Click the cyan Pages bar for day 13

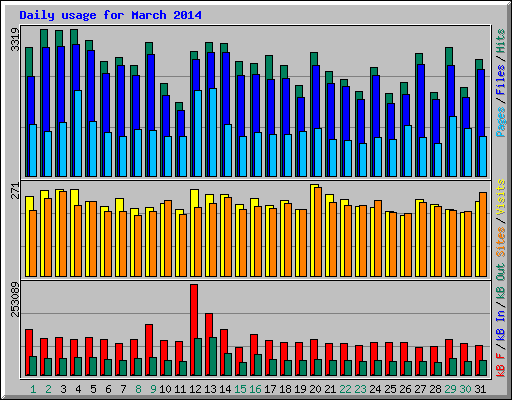click(213, 132)
